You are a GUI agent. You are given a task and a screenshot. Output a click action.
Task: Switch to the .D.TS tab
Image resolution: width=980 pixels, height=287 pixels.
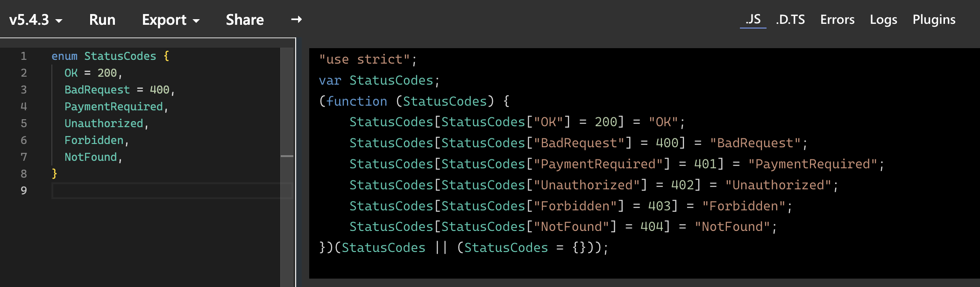[x=790, y=20]
